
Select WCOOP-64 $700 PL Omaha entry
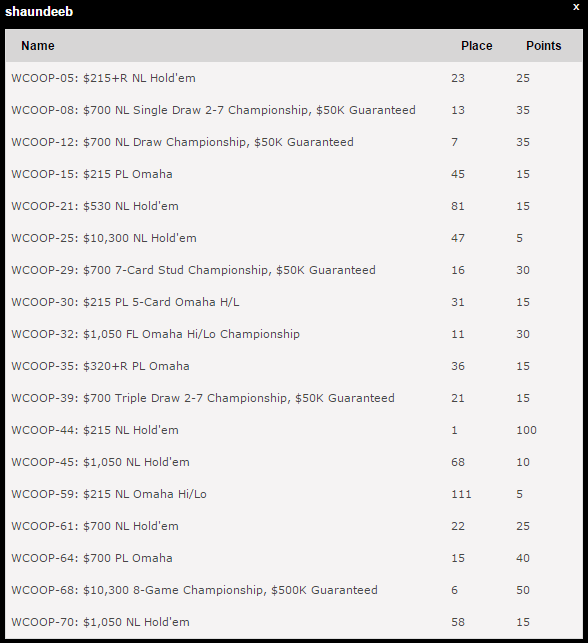pos(294,558)
